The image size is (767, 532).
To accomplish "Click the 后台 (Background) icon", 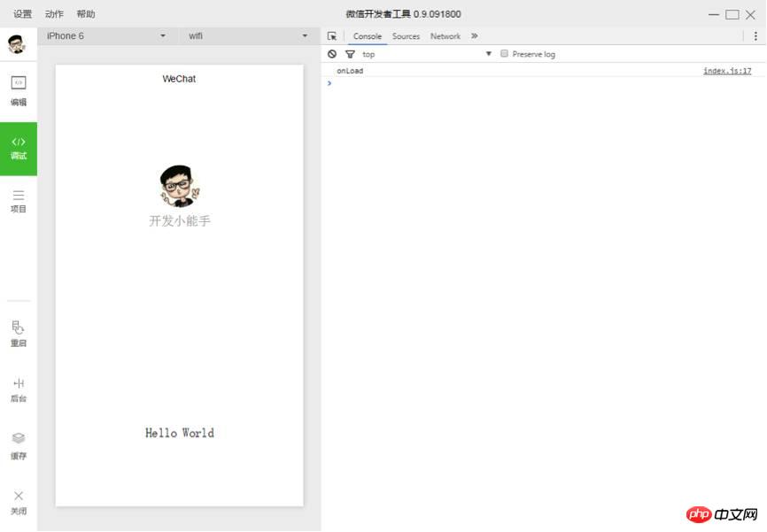I will click(x=19, y=389).
